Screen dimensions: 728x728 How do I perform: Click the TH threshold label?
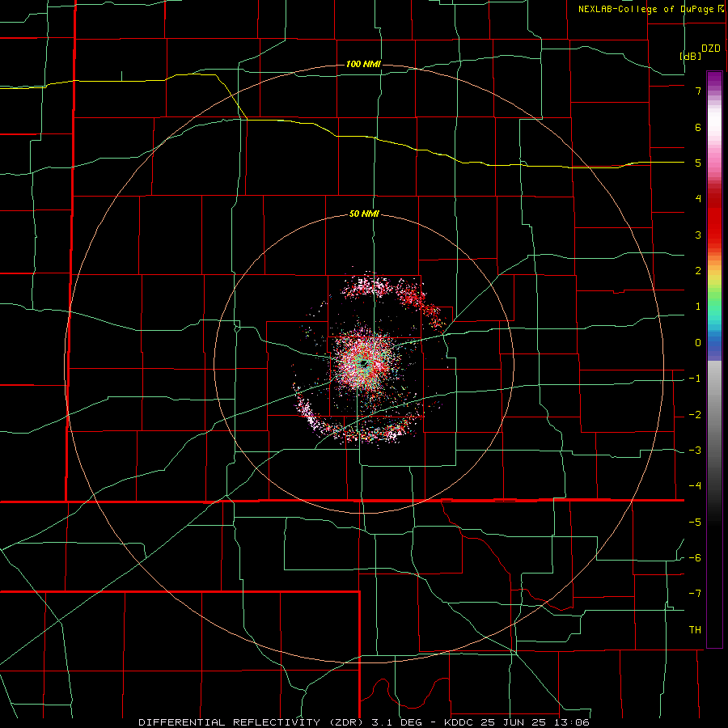tap(695, 630)
